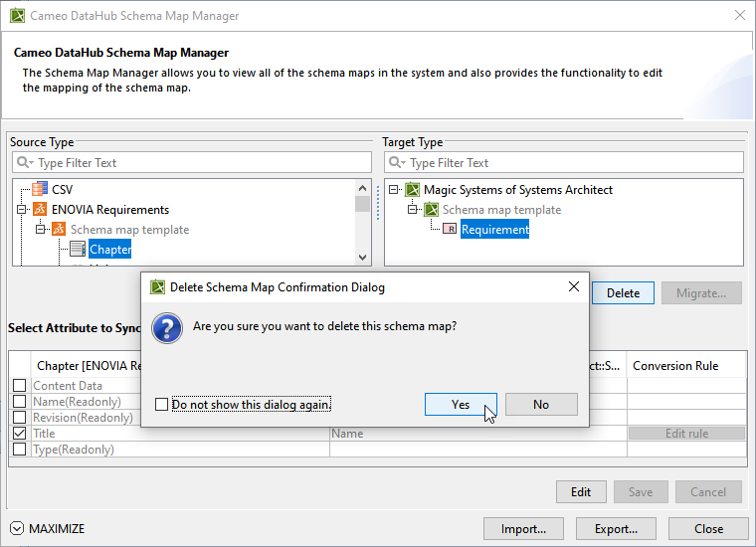This screenshot has width=756, height=547.
Task: Select Requirement in the target tree
Action: click(494, 230)
